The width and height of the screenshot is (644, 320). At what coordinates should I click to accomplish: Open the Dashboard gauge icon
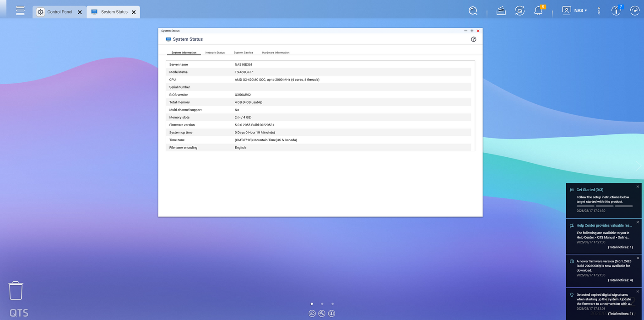(x=634, y=11)
